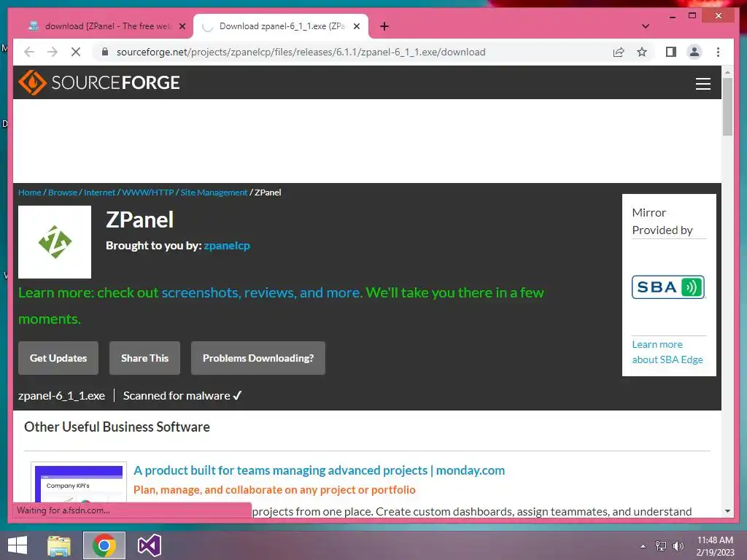The width and height of the screenshot is (747, 560).
Task: Click page vertical scrollbar thumb
Action: tap(727, 106)
